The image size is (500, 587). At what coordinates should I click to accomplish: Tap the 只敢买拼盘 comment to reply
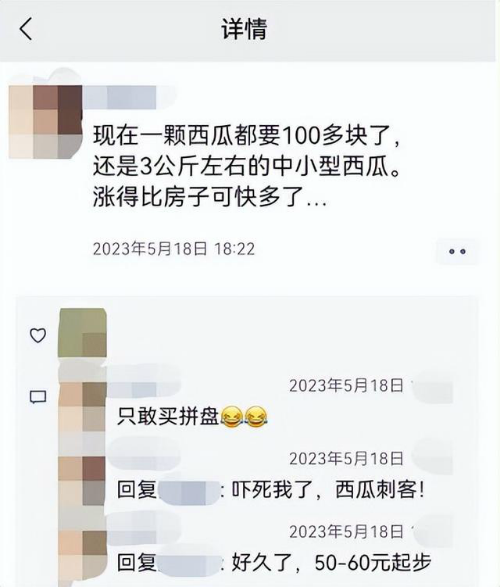pyautogui.click(x=192, y=416)
